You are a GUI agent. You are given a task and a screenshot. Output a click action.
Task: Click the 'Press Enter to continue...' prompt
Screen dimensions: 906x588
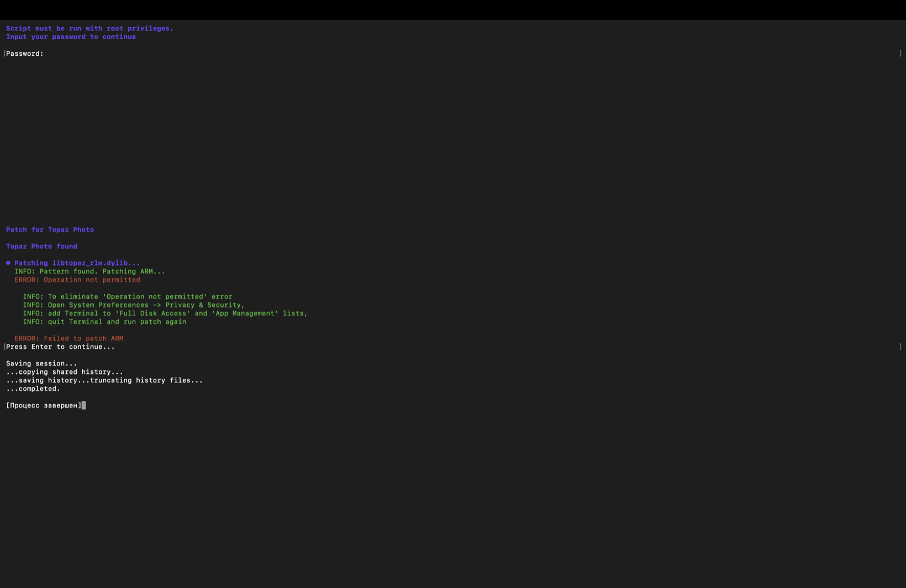[x=60, y=347]
